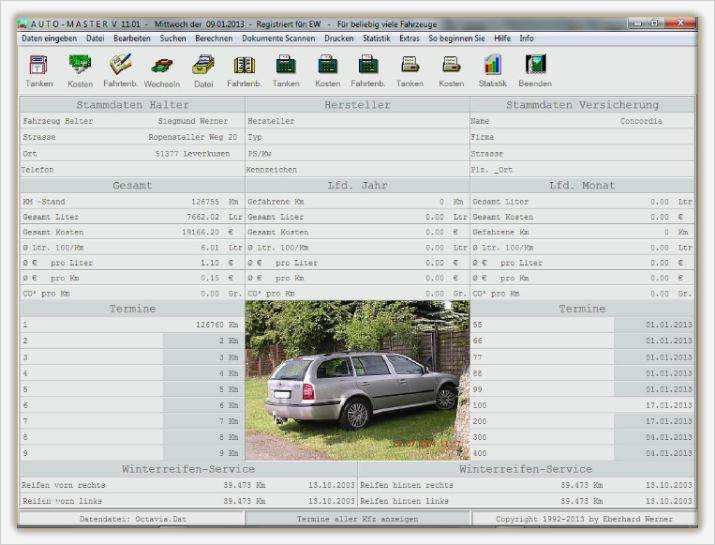715x545 pixels.
Task: Open the Datei folder toolbar icon
Action: [203, 66]
